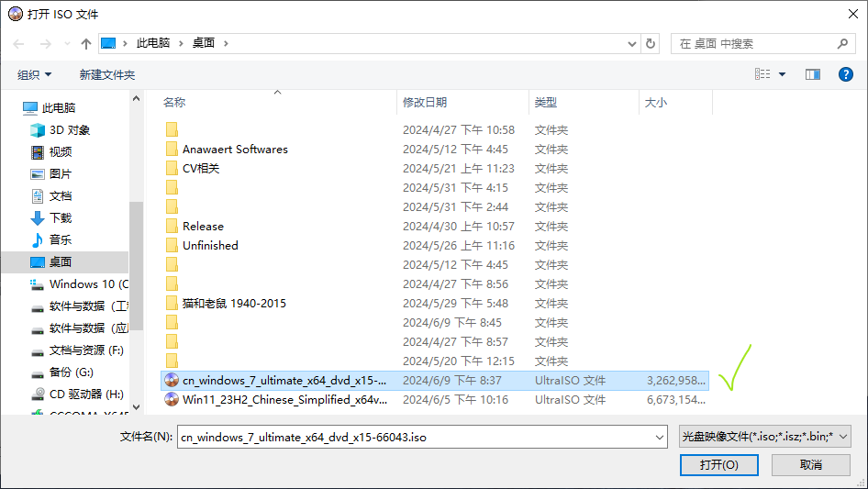
Task: Select 3D Objects in navigation pane
Action: (x=69, y=130)
